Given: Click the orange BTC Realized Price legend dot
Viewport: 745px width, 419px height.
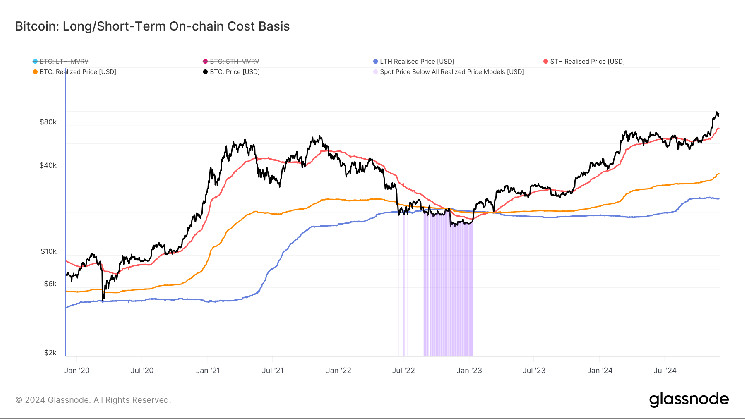Looking at the screenshot, I should point(37,72).
